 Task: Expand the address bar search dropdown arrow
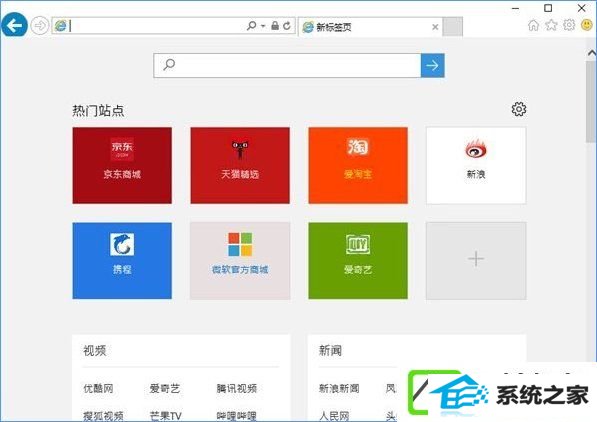click(263, 26)
